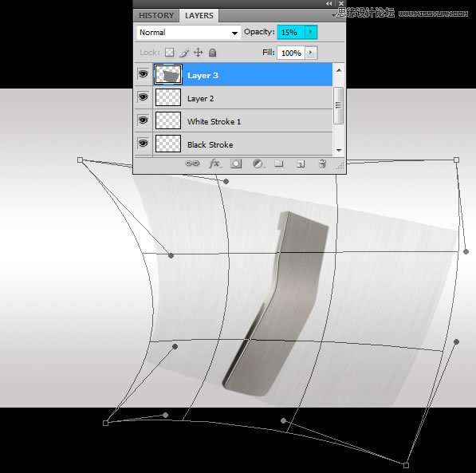This screenshot has height=473, width=476.
Task: Expand the Opacity slider arrow
Action: coord(310,32)
